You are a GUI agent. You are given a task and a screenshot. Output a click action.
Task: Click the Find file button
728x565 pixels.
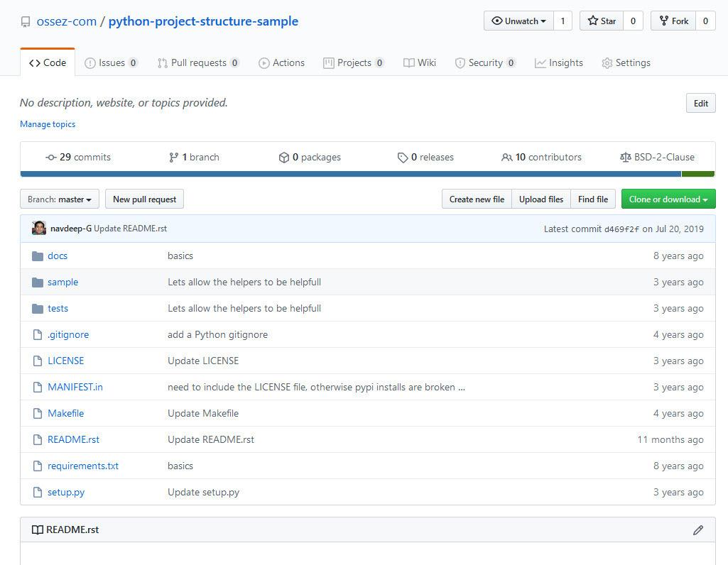pyautogui.click(x=593, y=199)
